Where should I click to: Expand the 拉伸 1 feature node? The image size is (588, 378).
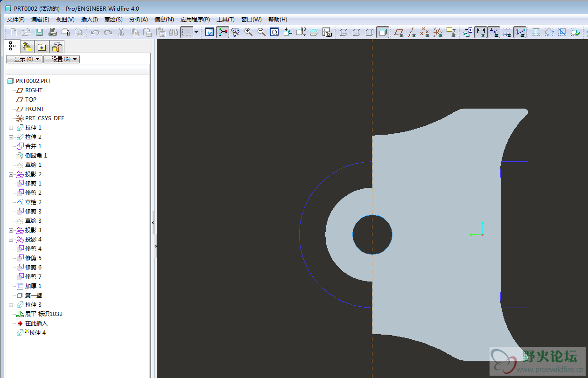click(x=11, y=128)
